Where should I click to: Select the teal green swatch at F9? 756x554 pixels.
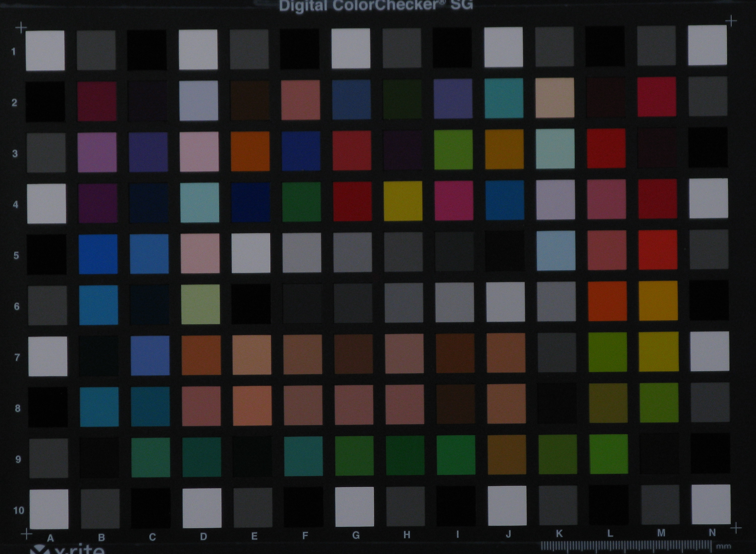303,456
